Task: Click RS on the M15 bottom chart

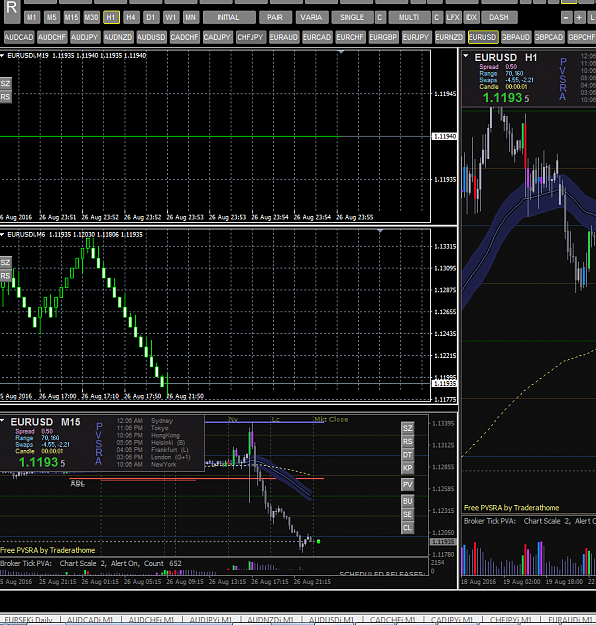Action: click(407, 442)
